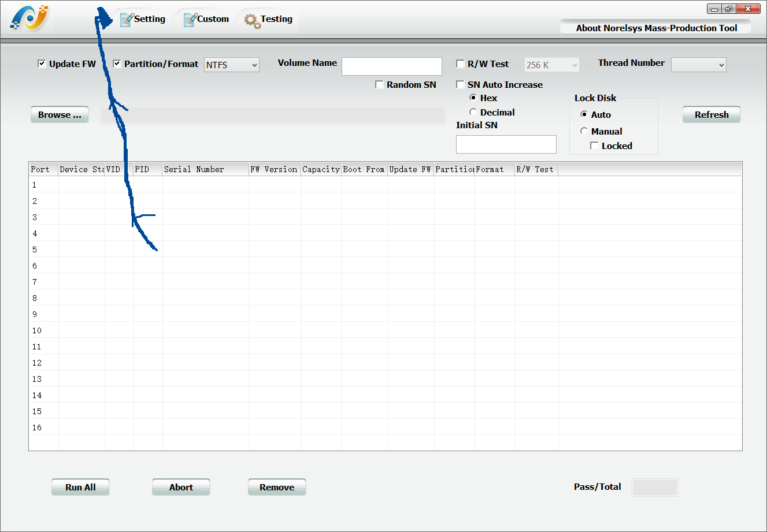Click the PID column header
Image resolution: width=767 pixels, height=532 pixels.
pos(148,169)
